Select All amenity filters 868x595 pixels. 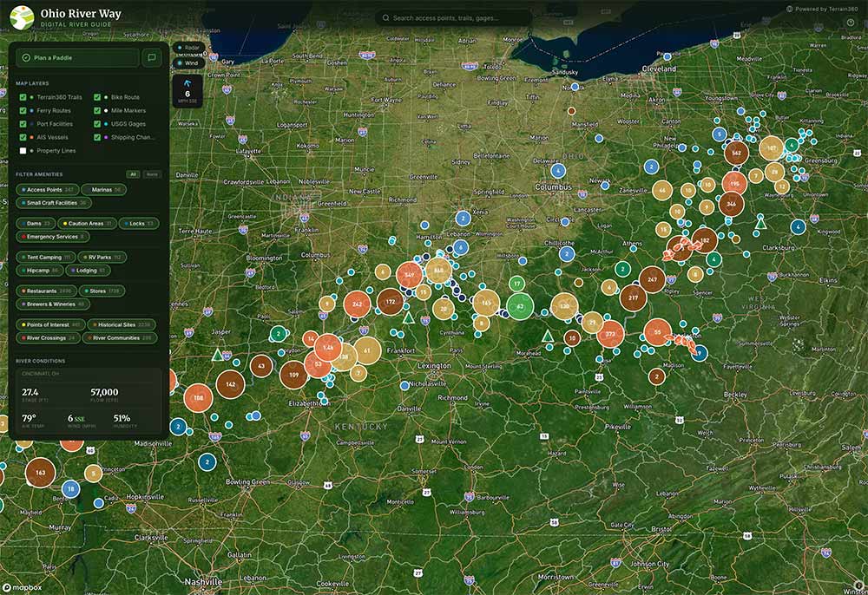pos(133,174)
